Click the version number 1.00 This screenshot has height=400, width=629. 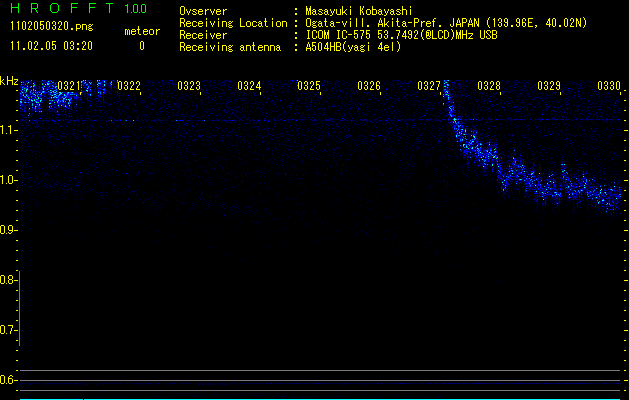136,10
